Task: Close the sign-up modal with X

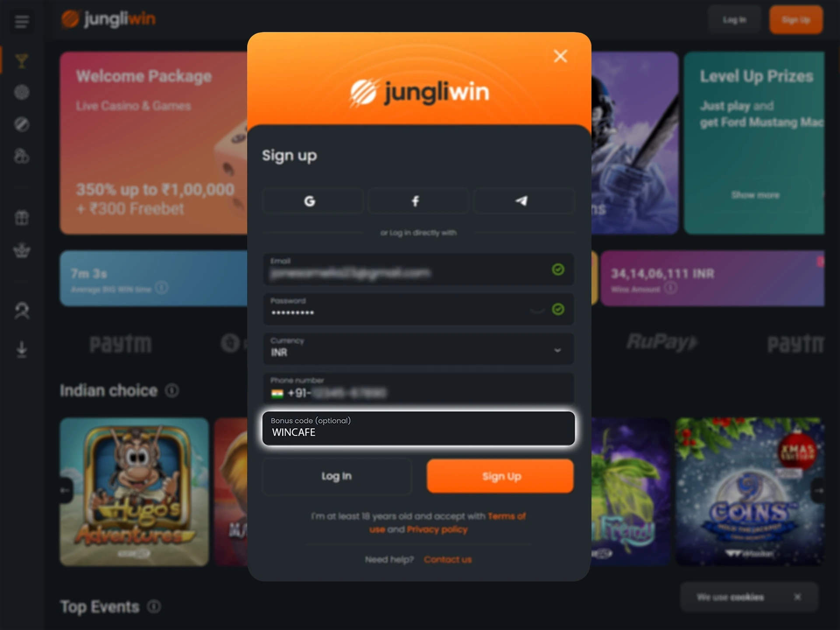Action: (561, 56)
